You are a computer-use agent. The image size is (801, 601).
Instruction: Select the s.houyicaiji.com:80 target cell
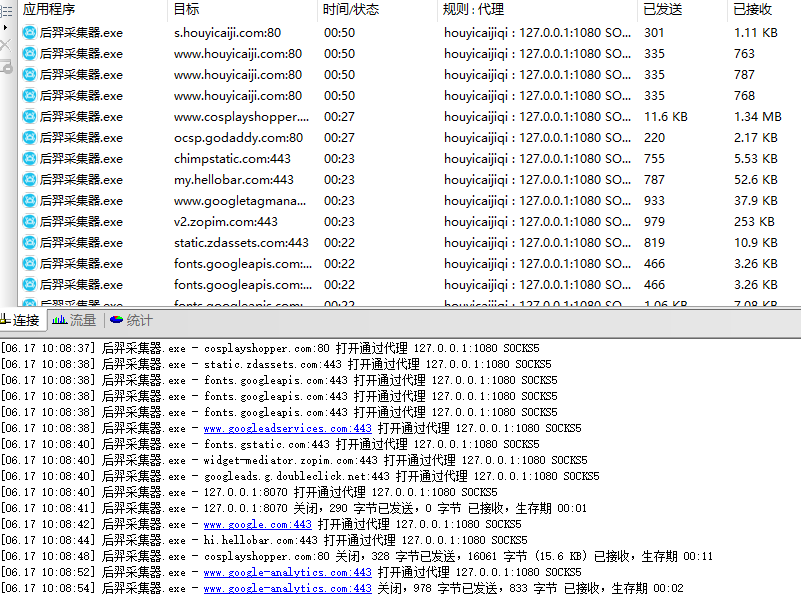point(227,33)
